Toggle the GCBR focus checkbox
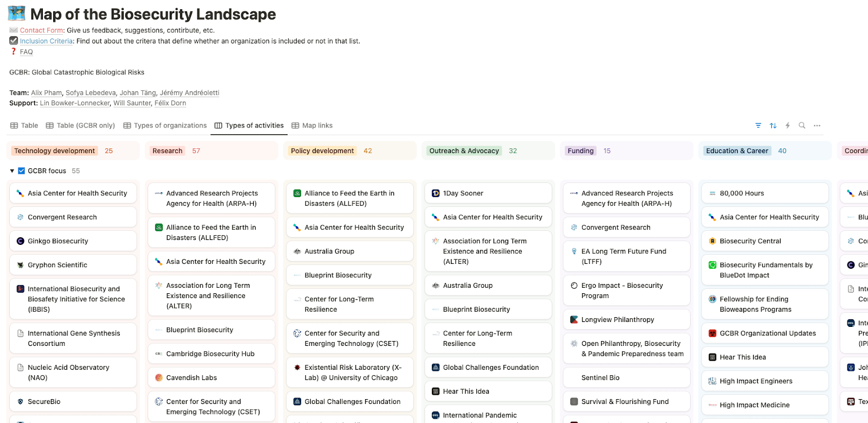This screenshot has height=423, width=868. click(22, 171)
